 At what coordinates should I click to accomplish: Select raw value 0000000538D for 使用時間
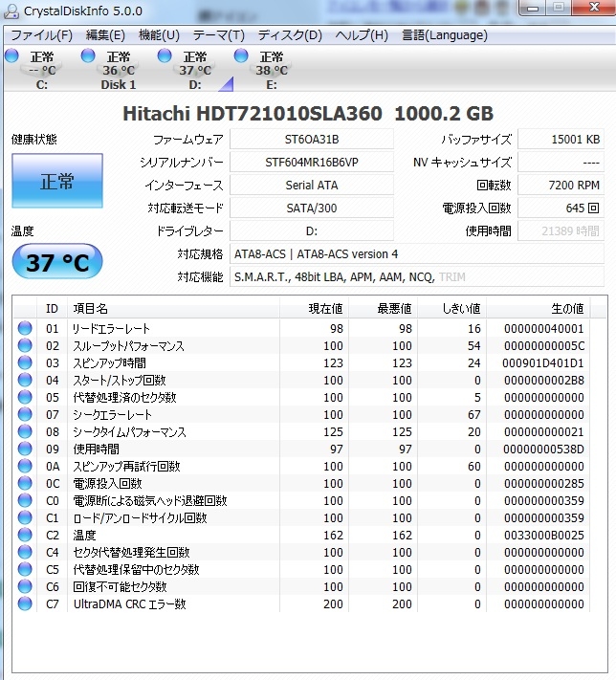coord(544,450)
